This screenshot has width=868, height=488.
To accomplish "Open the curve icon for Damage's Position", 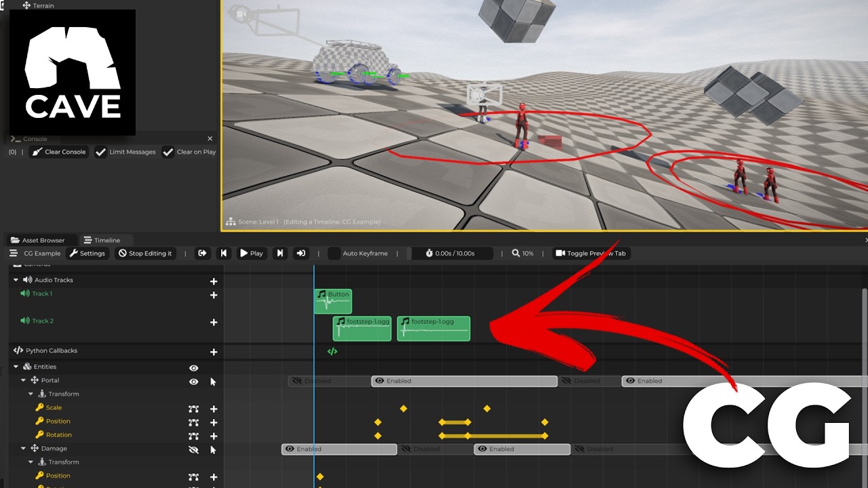I will pyautogui.click(x=193, y=477).
